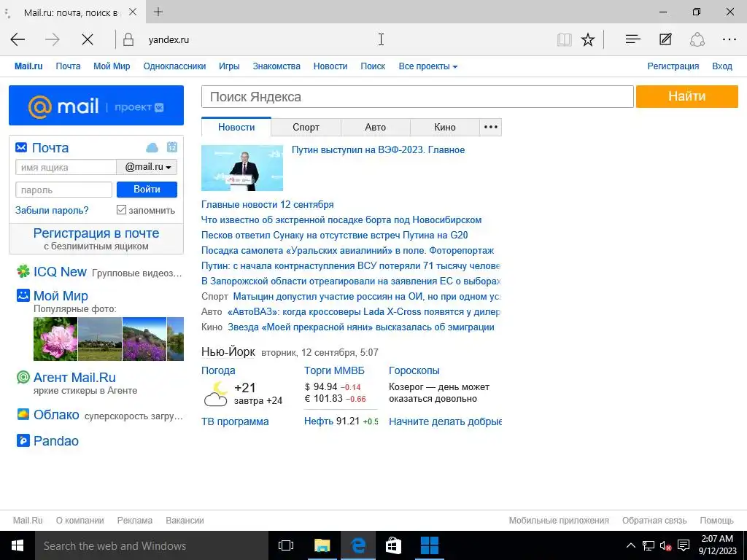Viewport: 747px width, 560px height.
Task: Click the Поиск Яндекса search field
Action: pos(417,97)
